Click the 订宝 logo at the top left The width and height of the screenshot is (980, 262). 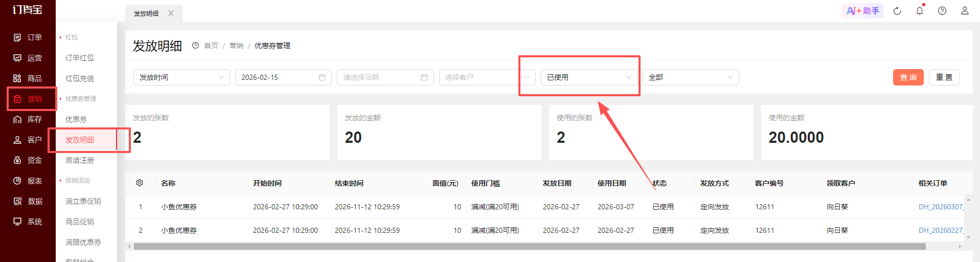(x=28, y=10)
